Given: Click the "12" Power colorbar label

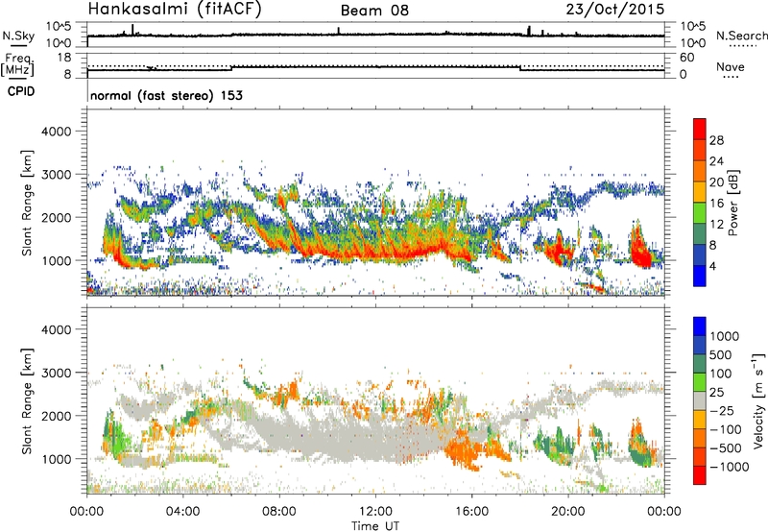Looking at the screenshot, I should 716,225.
